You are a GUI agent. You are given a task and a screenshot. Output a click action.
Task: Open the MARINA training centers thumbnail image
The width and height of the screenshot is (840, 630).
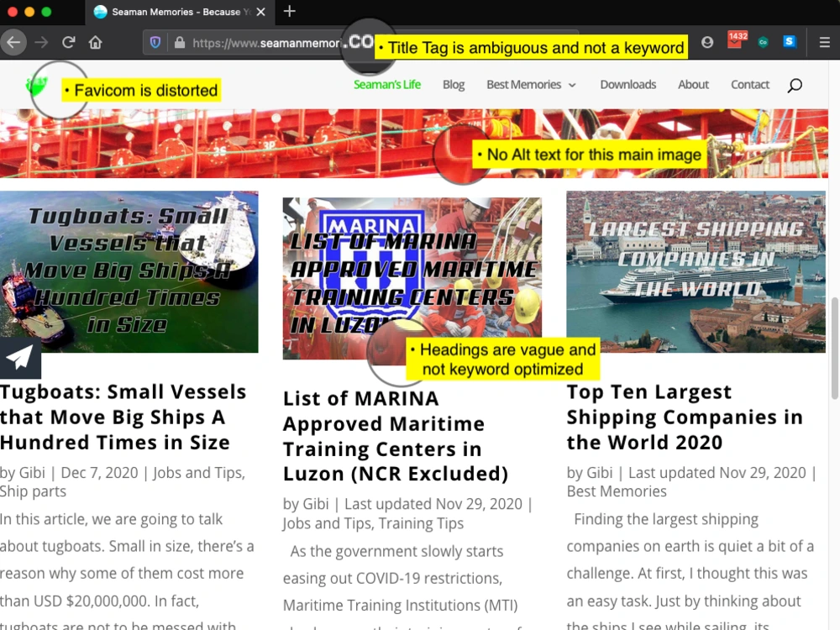(412, 278)
